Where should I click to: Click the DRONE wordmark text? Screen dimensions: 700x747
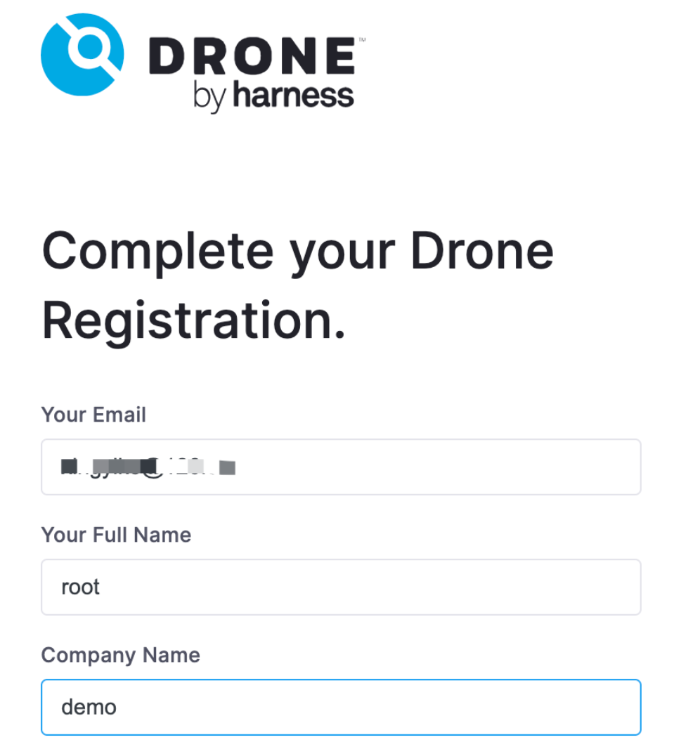252,57
